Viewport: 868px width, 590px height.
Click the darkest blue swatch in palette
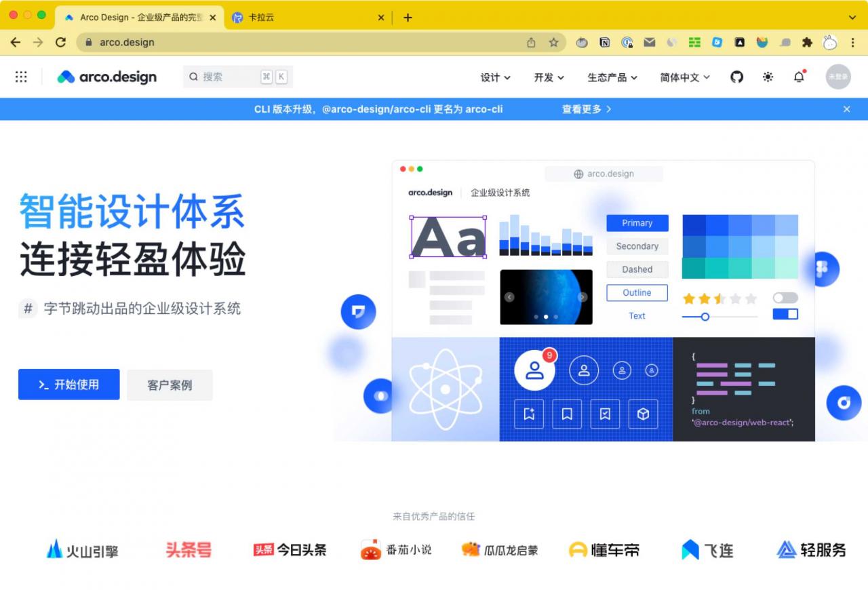pyautogui.click(x=694, y=225)
